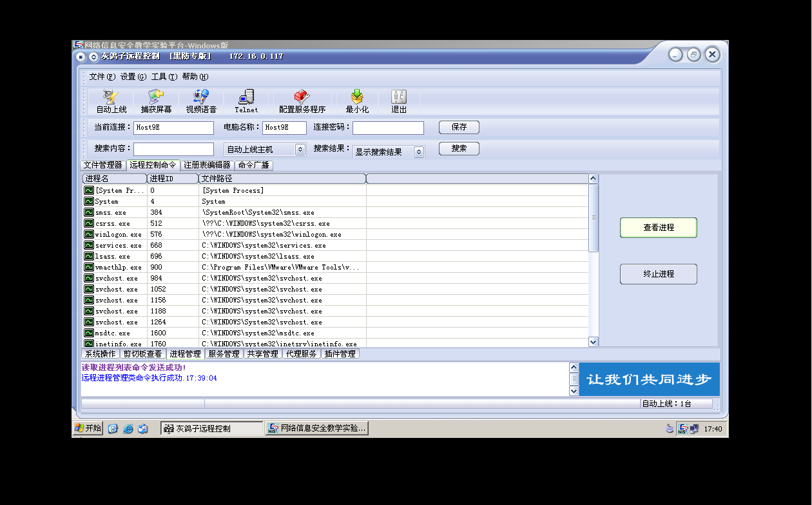
Task: Open the 捕获屏幕 screen capture tool
Action: tap(155, 101)
